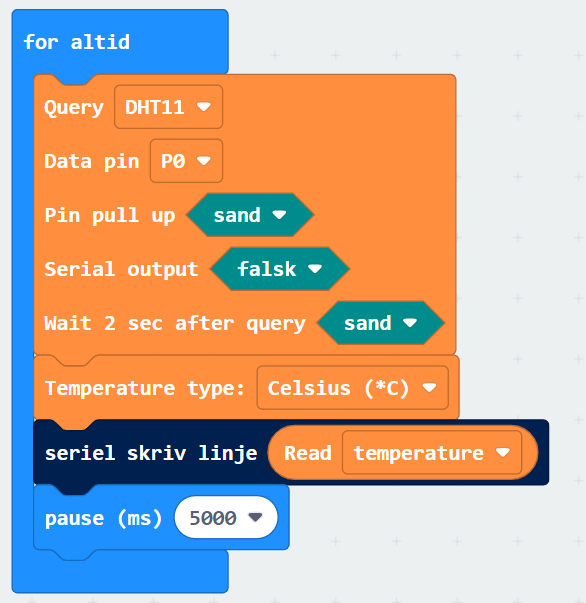Open the P0 data pin dropdown
The width and height of the screenshot is (586, 603).
[186, 161]
